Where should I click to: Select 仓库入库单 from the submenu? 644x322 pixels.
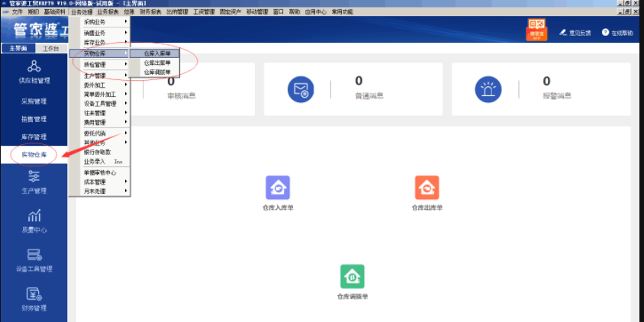coord(157,54)
